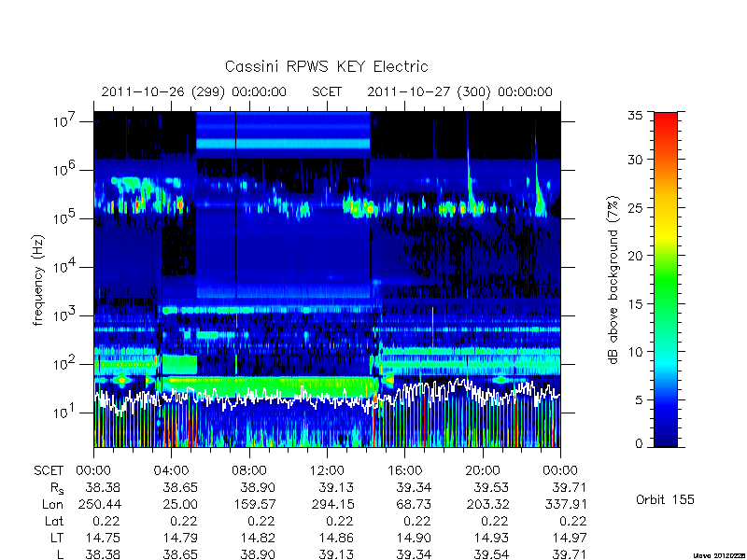This screenshot has width=747, height=560.
Task: Click the rainbow color scale bar
Action: point(666,279)
